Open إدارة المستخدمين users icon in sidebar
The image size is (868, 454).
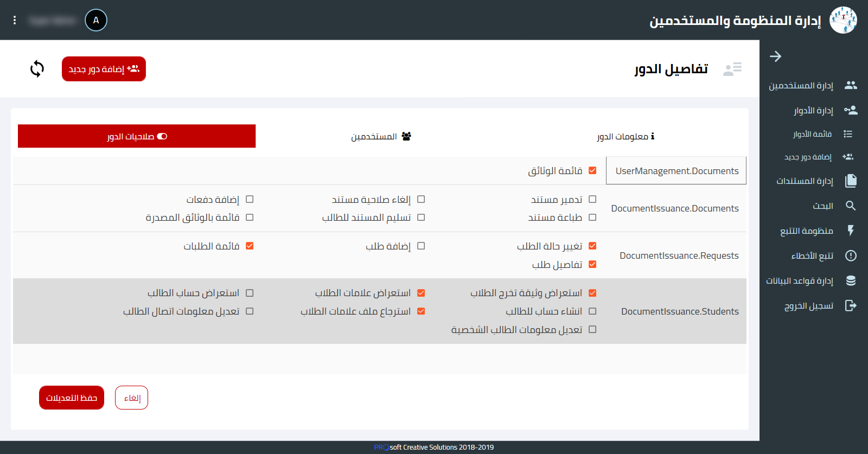tap(851, 86)
